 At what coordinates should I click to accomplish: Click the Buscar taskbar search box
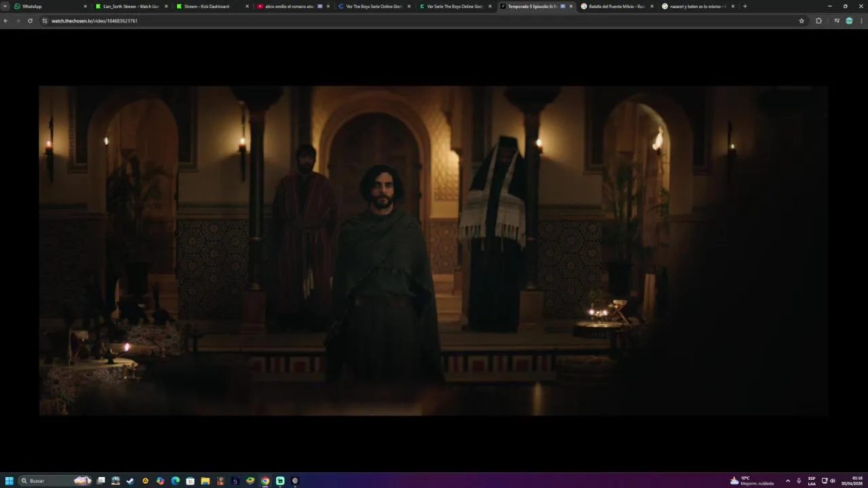coord(55,481)
